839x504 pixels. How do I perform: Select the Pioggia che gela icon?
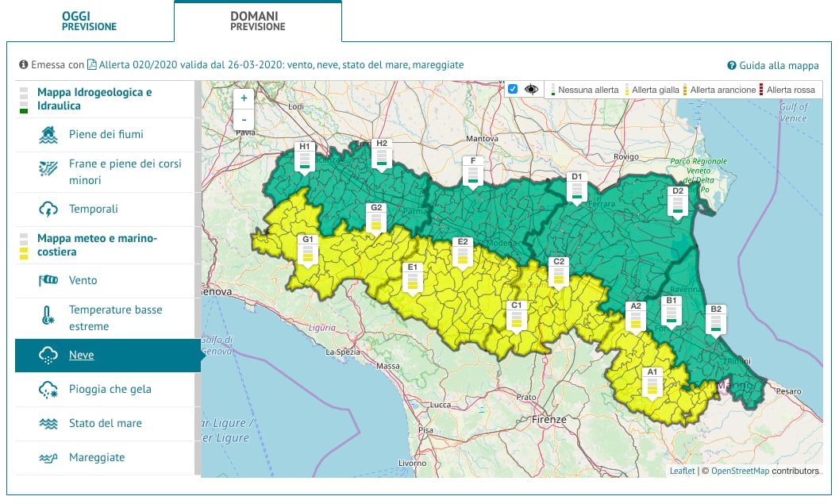(x=48, y=390)
